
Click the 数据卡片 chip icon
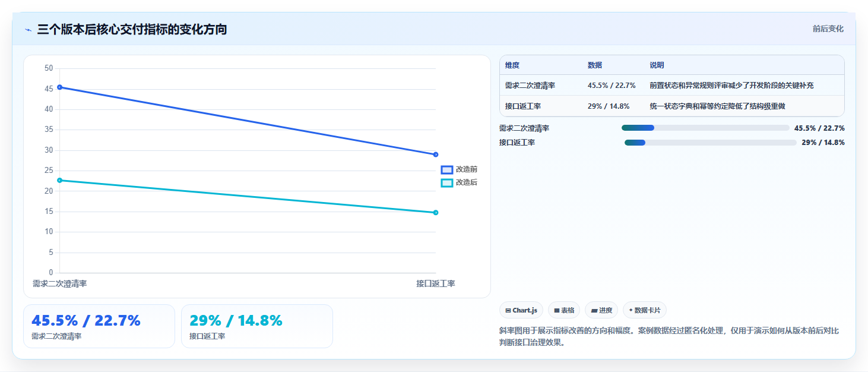pyautogui.click(x=631, y=310)
